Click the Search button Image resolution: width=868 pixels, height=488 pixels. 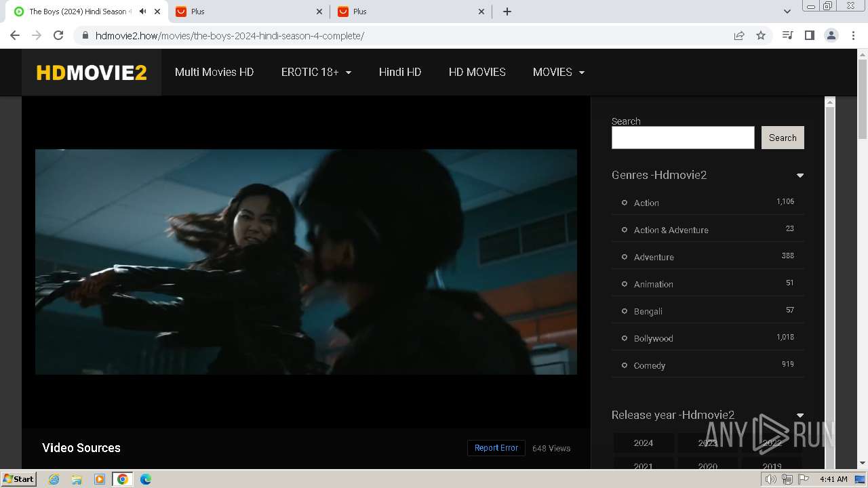coord(783,138)
